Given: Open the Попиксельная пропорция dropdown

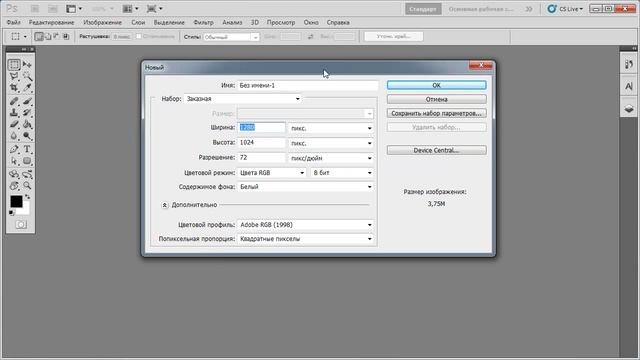Looking at the screenshot, I should pos(305,239).
